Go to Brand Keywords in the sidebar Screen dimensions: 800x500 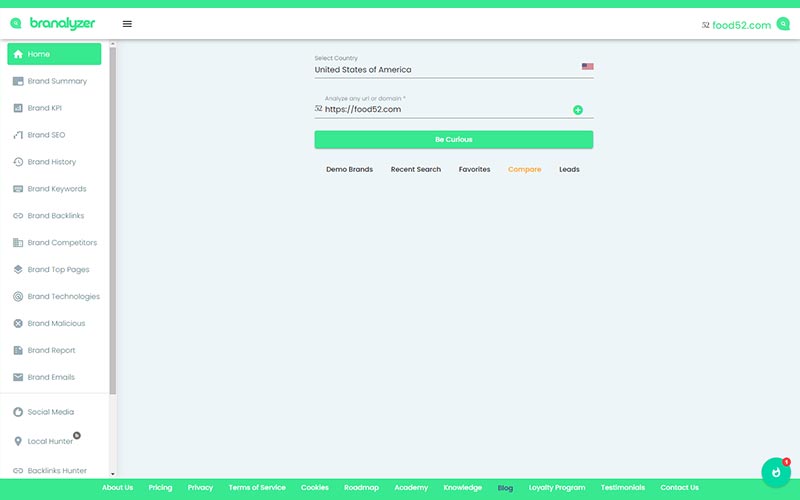pos(54,189)
